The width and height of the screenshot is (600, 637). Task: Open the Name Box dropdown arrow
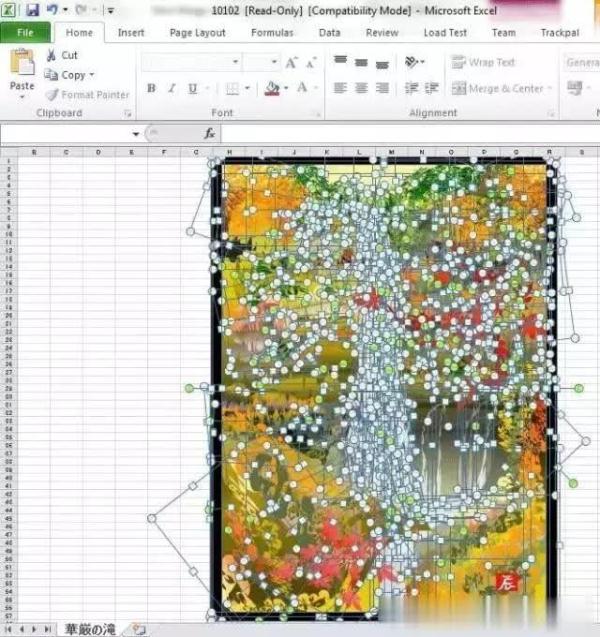135,134
